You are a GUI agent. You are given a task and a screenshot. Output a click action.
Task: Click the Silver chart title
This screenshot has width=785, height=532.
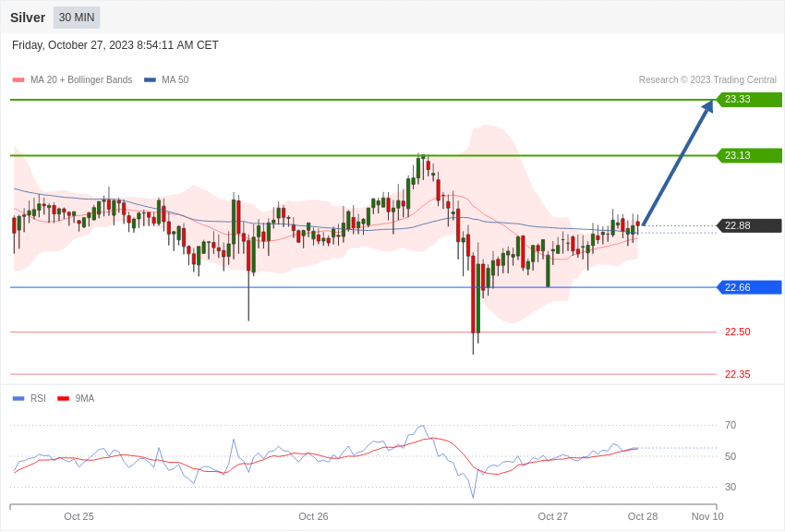pyautogui.click(x=28, y=18)
